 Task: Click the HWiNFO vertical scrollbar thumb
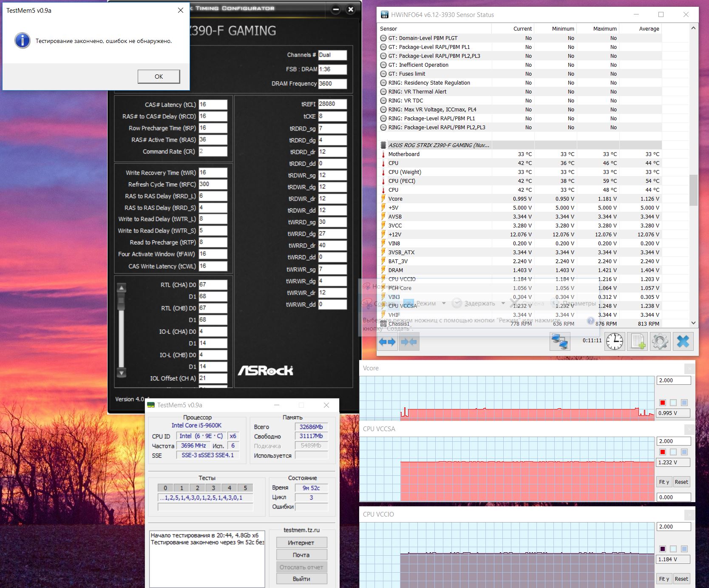coord(694,190)
